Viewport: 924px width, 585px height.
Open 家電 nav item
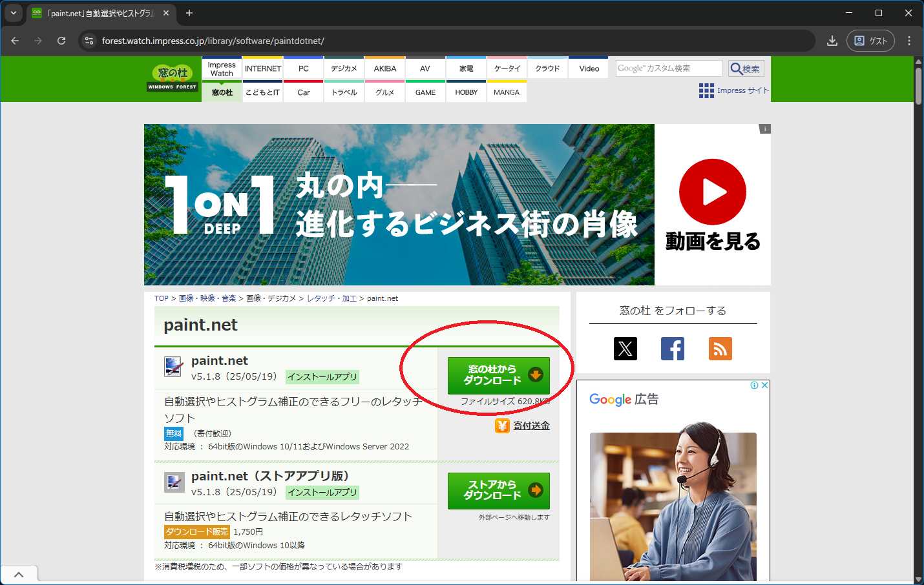pyautogui.click(x=467, y=68)
